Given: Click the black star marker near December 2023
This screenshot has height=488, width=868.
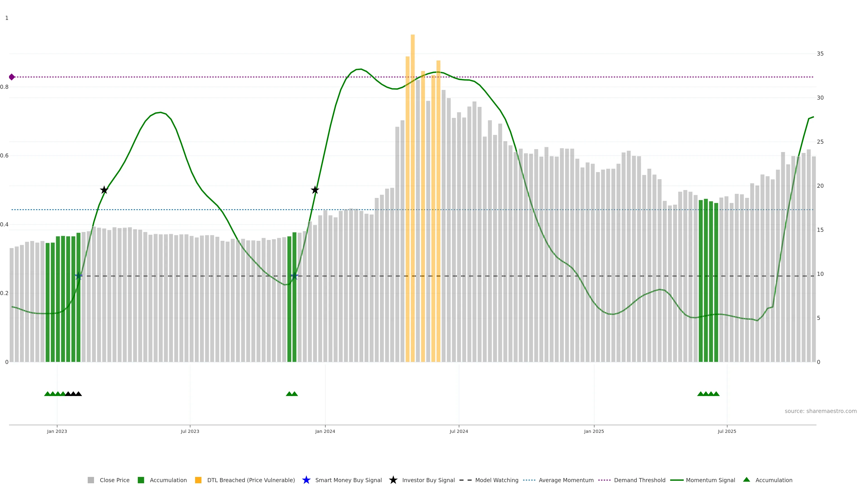Looking at the screenshot, I should pyautogui.click(x=315, y=190).
